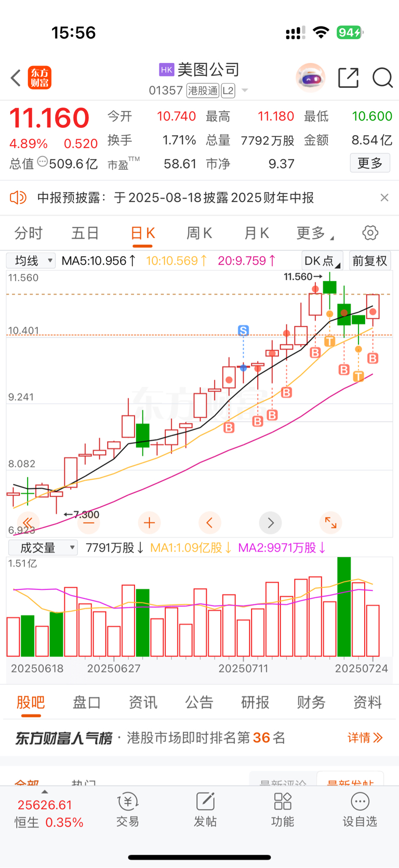Tap the L2 level badge
The width and height of the screenshot is (399, 868).
(228, 91)
